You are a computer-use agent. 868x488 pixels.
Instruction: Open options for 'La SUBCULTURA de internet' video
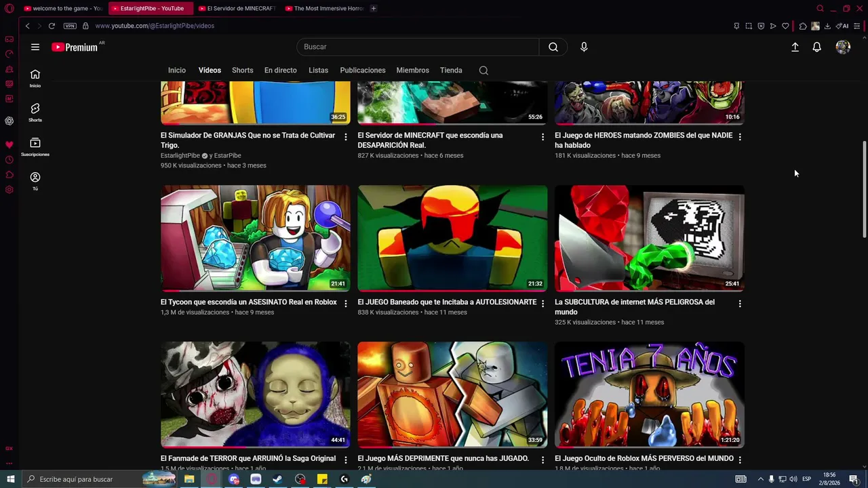(x=740, y=304)
